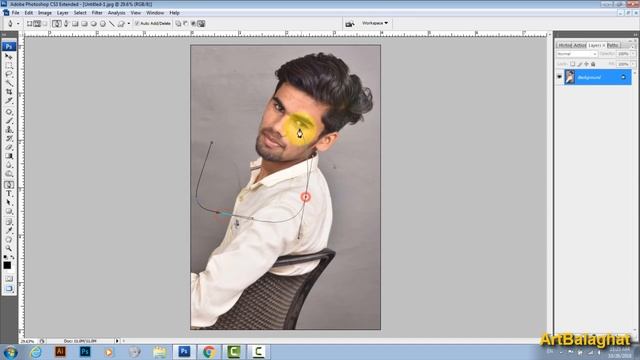Open the Help menu
Viewport: 640px width, 360px height.
pos(174,13)
